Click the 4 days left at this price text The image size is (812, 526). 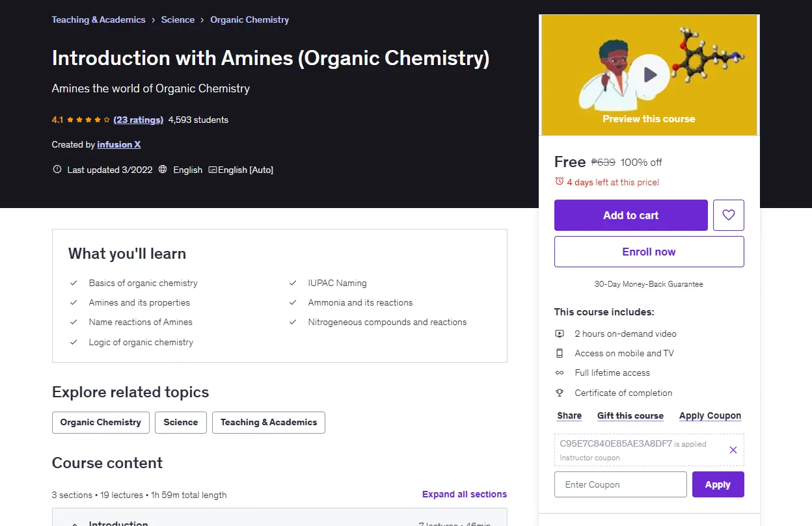point(613,182)
